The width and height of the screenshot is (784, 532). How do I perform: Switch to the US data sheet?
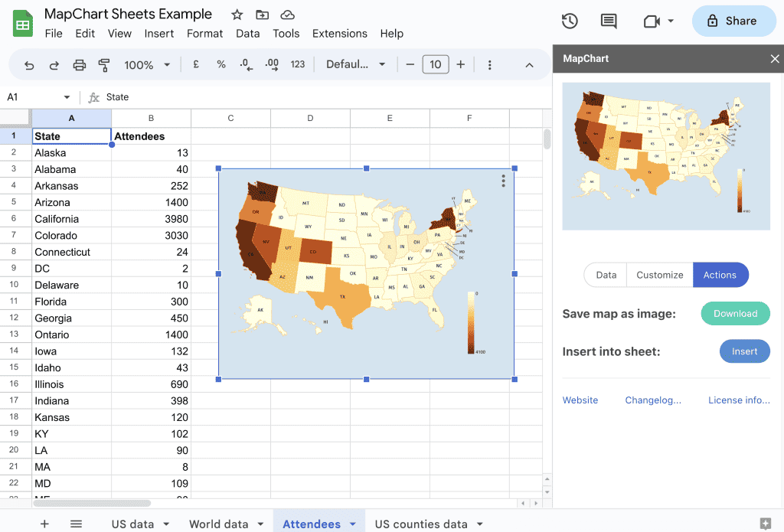pos(132,524)
